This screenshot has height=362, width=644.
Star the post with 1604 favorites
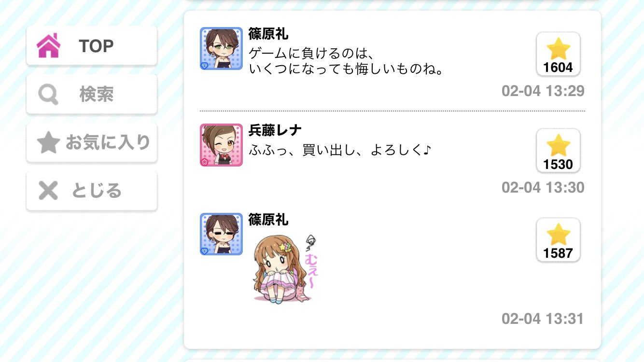pos(558,54)
